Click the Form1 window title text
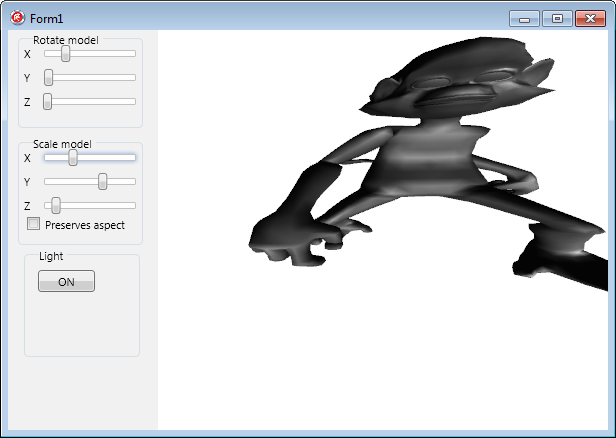 pos(46,19)
